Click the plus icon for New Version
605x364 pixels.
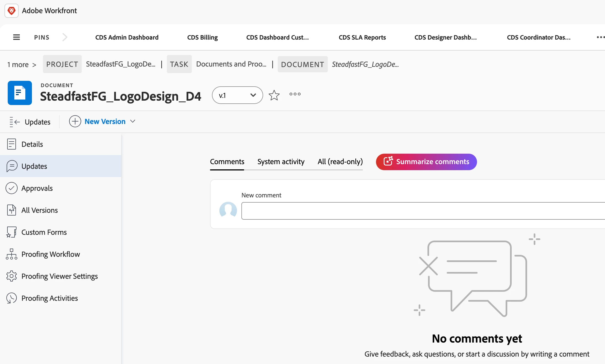[x=75, y=121]
